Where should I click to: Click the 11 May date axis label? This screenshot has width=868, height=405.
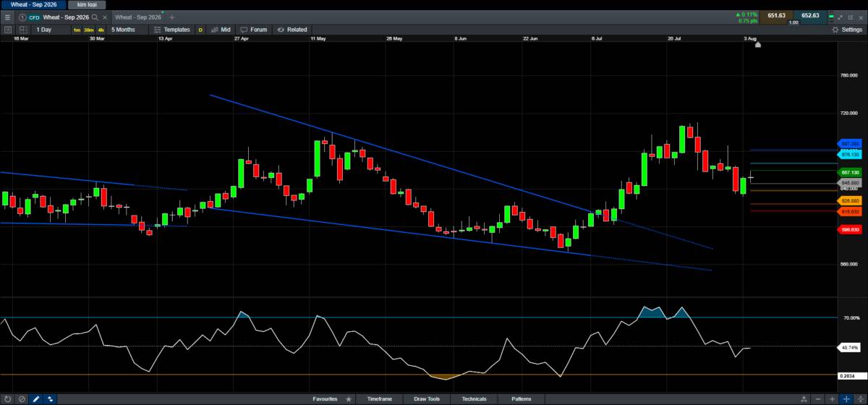coord(317,38)
